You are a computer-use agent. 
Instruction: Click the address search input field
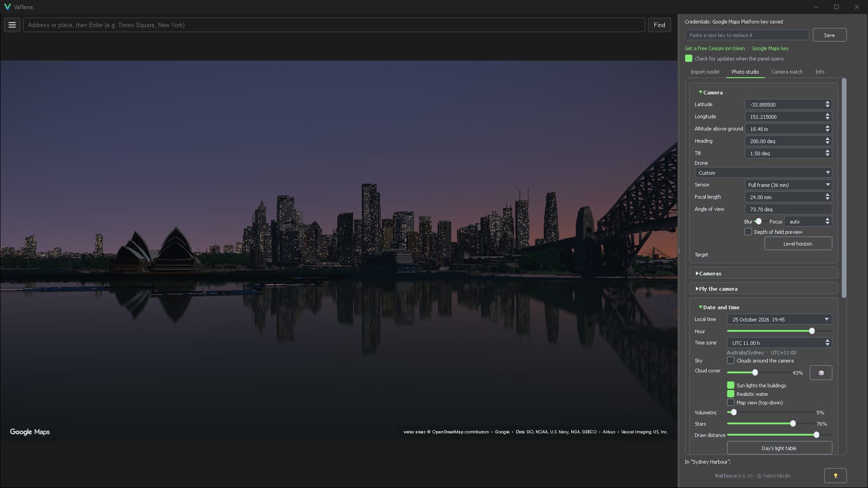coord(334,25)
